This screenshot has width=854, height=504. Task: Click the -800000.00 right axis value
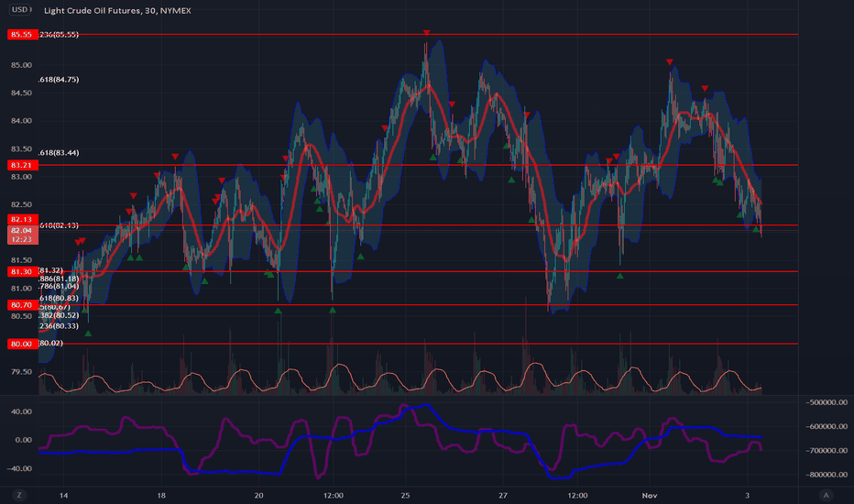(x=827, y=474)
